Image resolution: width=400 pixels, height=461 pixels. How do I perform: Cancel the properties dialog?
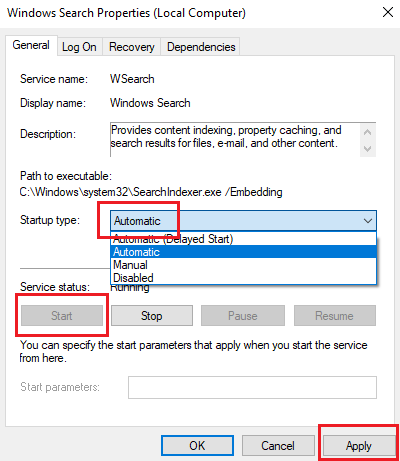(278, 446)
